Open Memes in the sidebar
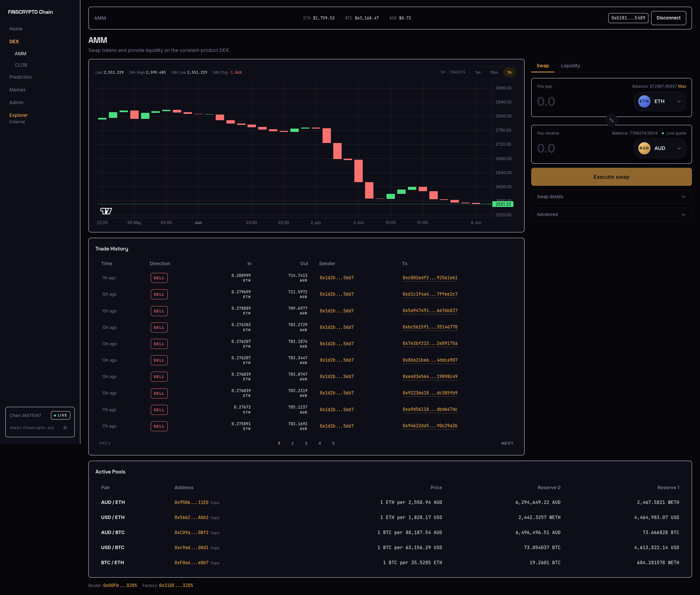Screen dimensions: 700x595 [17, 90]
